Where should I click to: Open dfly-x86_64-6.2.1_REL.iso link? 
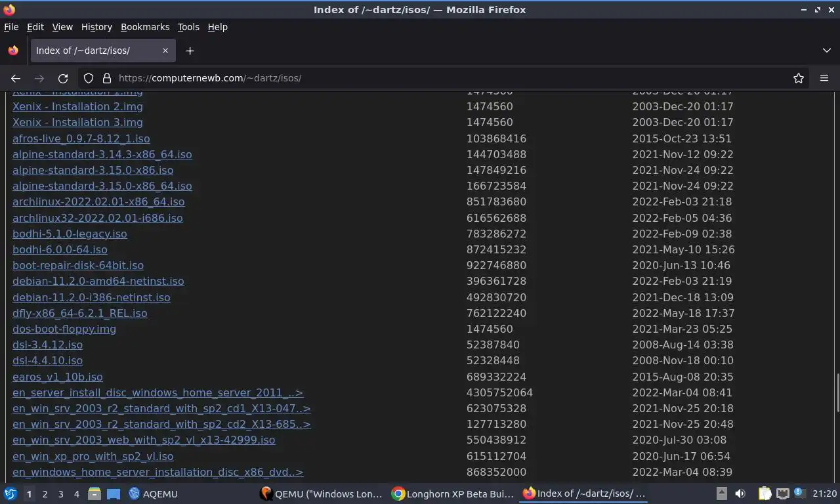(80, 313)
